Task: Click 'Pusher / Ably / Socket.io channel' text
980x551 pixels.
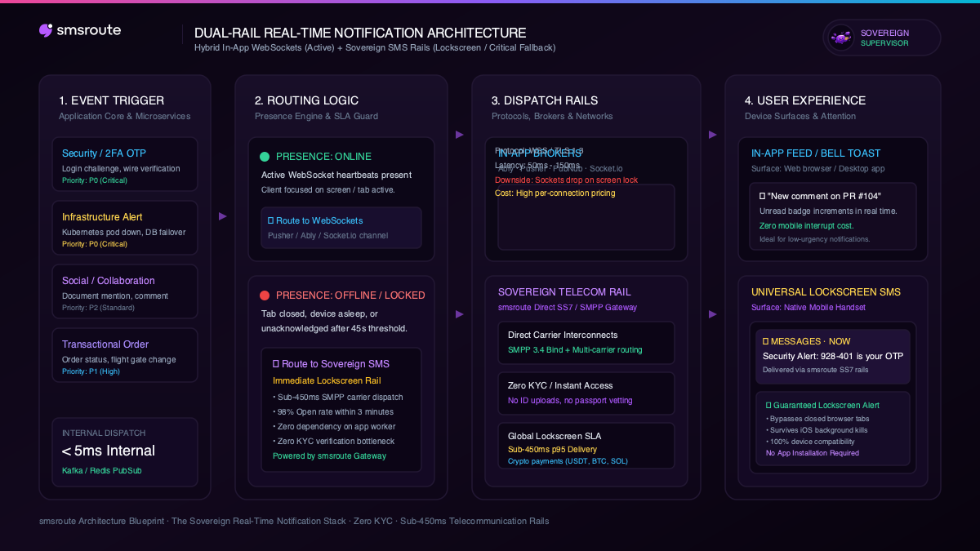Action: tap(328, 236)
